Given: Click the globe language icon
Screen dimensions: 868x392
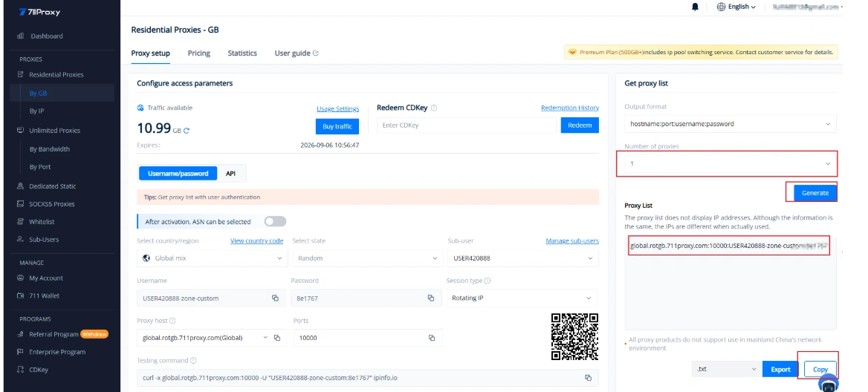Looking at the screenshot, I should point(721,7).
